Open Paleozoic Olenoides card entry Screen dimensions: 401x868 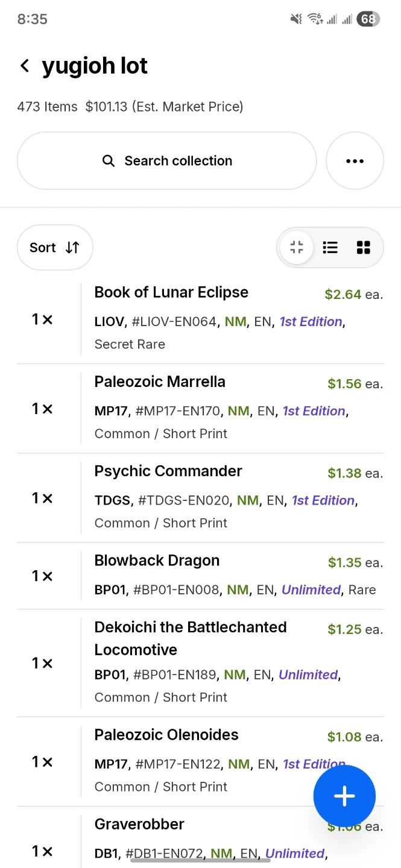tap(166, 735)
